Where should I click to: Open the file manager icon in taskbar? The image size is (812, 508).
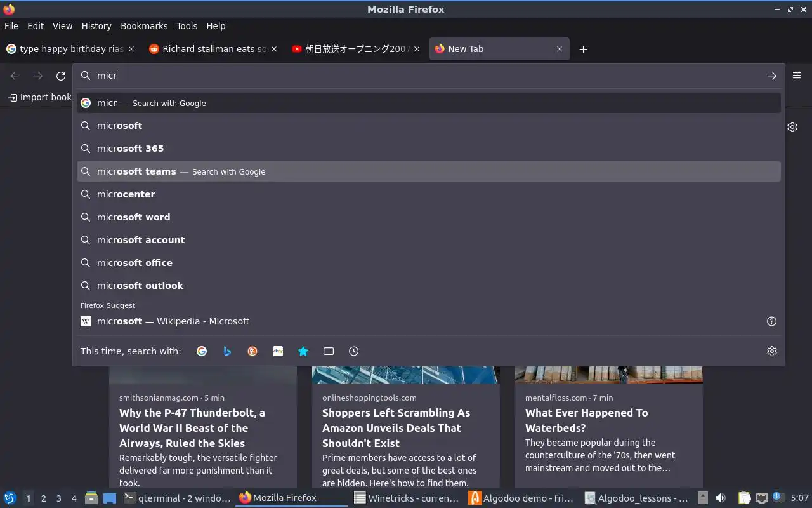tap(91, 498)
